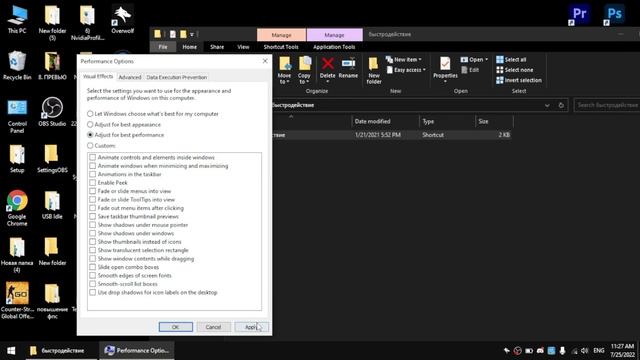Open the Application Tools ribbon tab

tap(334, 47)
